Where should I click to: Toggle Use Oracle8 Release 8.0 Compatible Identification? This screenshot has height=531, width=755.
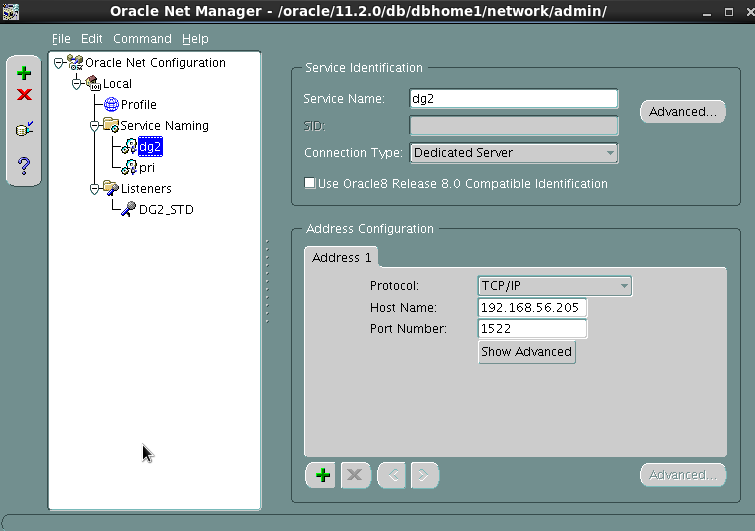310,183
